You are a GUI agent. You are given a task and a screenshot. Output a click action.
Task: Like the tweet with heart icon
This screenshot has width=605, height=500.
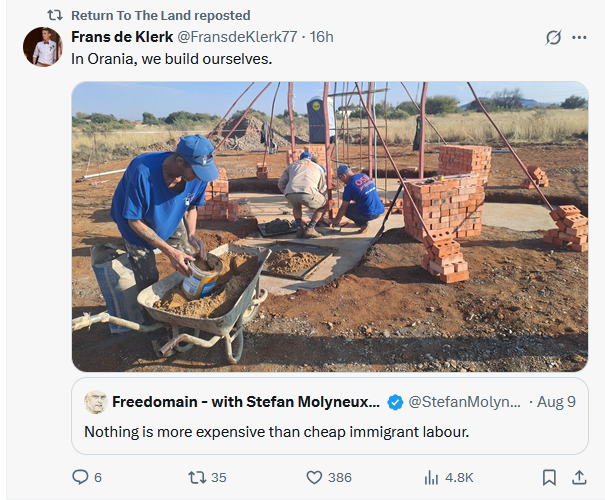[314, 477]
